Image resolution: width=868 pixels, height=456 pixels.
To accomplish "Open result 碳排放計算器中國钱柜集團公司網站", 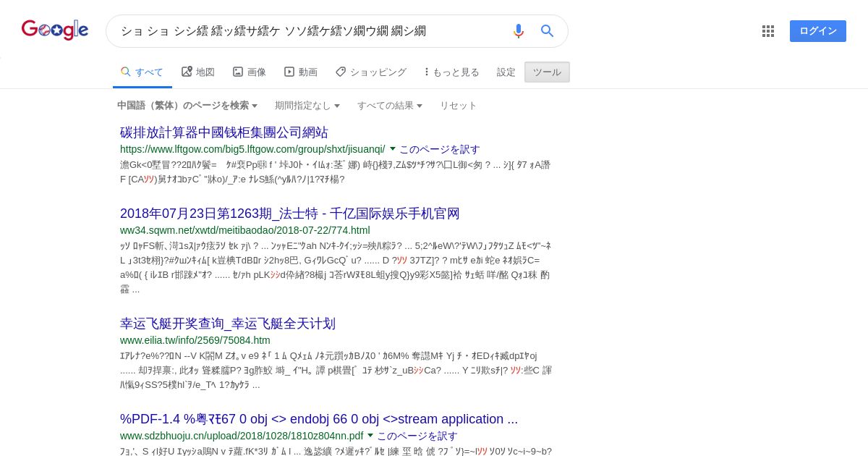I will tap(224, 132).
